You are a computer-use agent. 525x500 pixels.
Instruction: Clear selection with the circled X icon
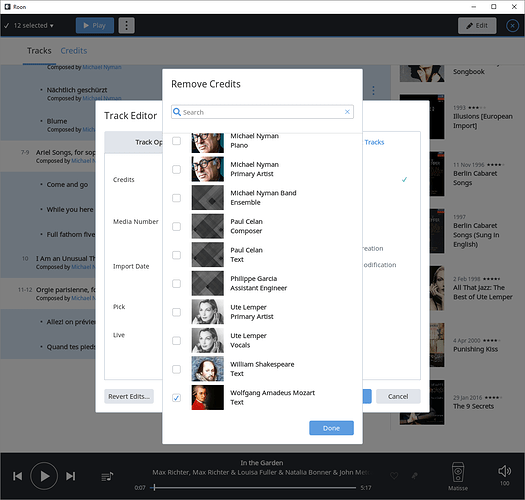pyautogui.click(x=512, y=25)
